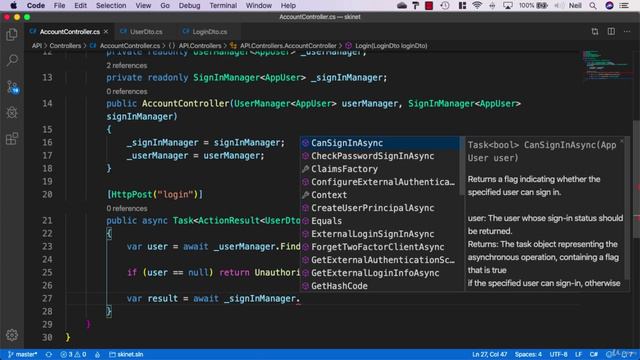Click the compare changes icon in editor toolbar
This screenshot has width=640, height=360.
(x=595, y=31)
